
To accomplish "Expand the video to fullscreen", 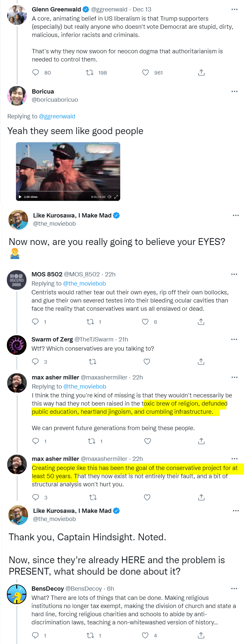I will coord(116,197).
